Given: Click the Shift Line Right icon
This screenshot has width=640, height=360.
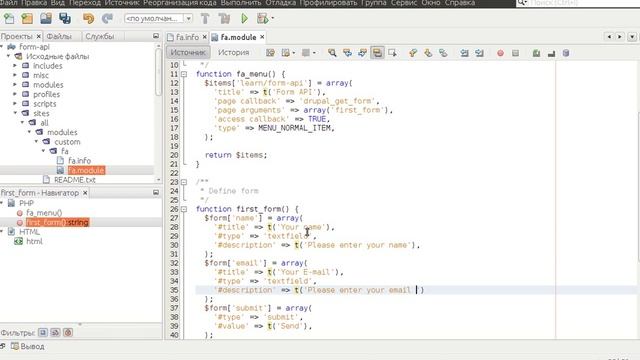Looking at the screenshot, I should (480, 53).
